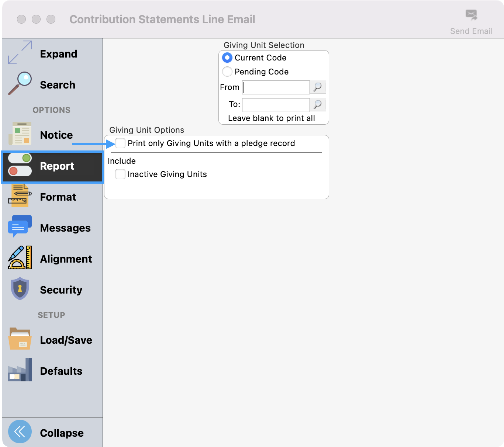Open Defaults using the factory icon
This screenshot has width=504, height=447.
[x=20, y=370]
